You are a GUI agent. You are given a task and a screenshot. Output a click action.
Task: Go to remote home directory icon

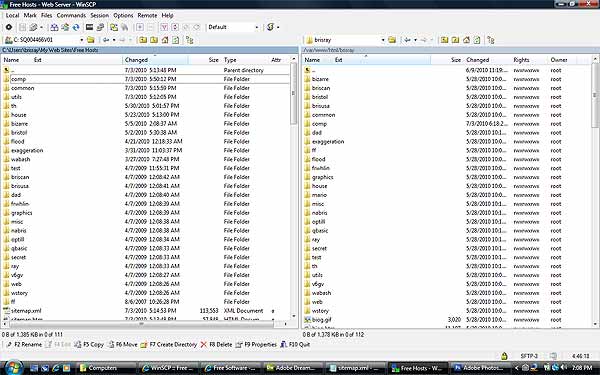(x=466, y=40)
